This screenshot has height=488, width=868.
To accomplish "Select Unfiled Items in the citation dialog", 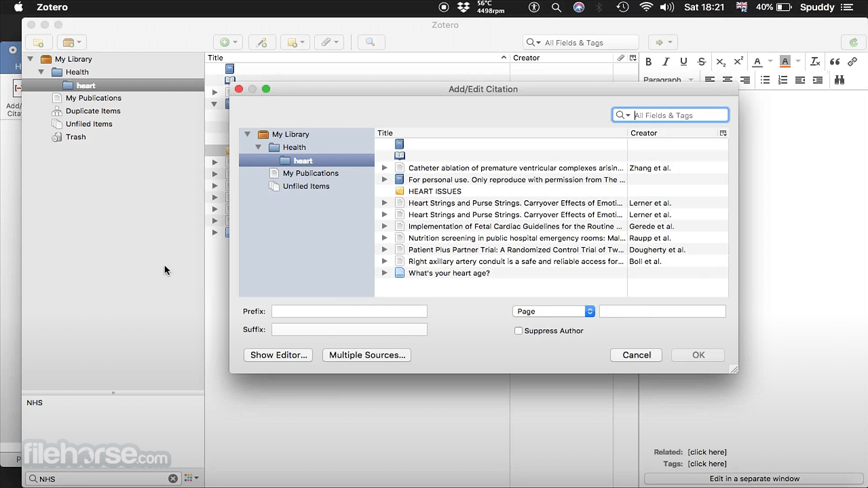I will [x=306, y=186].
